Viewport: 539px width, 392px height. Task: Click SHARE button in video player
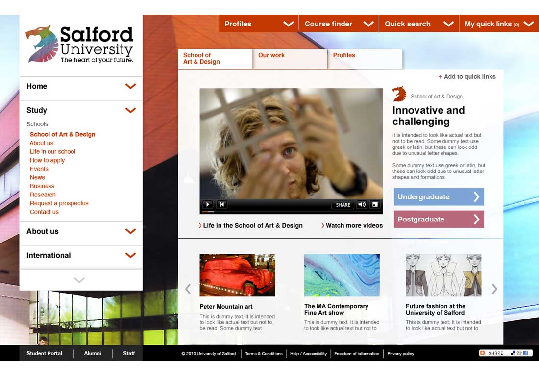pos(343,205)
